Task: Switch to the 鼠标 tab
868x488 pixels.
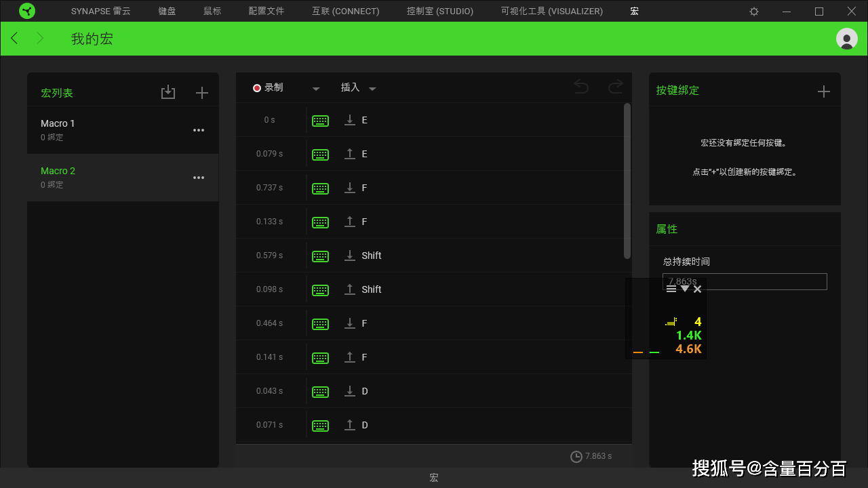Action: [x=212, y=11]
